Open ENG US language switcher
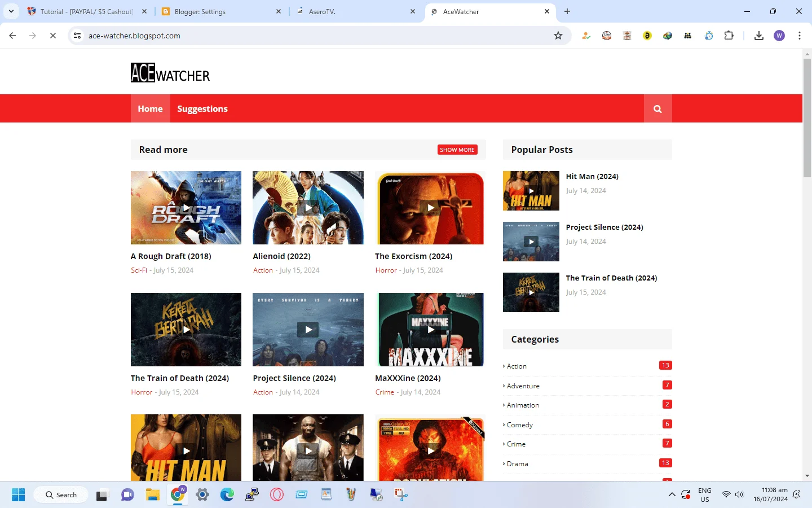Image resolution: width=812 pixels, height=508 pixels. tap(705, 495)
